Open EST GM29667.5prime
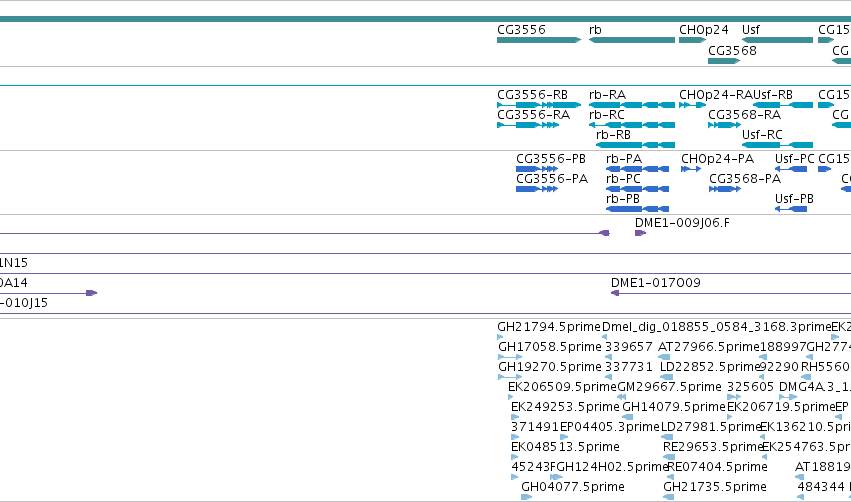This screenshot has width=851, height=502. (x=622, y=397)
